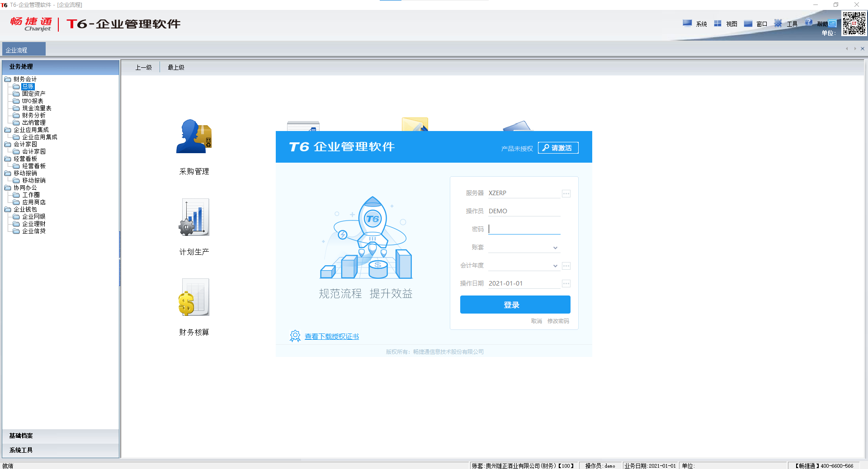The image size is (868, 469).
Task: Go to 上一级 in the toolbar
Action: point(143,67)
